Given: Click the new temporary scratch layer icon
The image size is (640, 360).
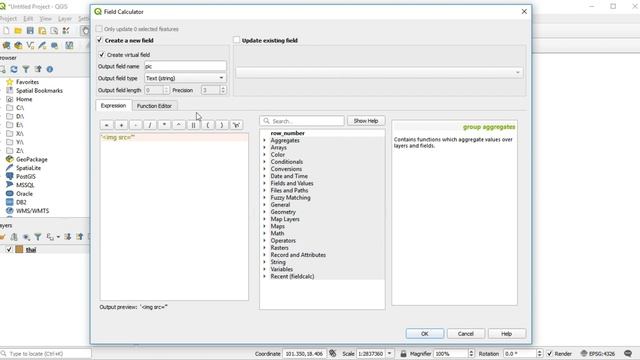Looking at the screenshot, I should point(54,45).
